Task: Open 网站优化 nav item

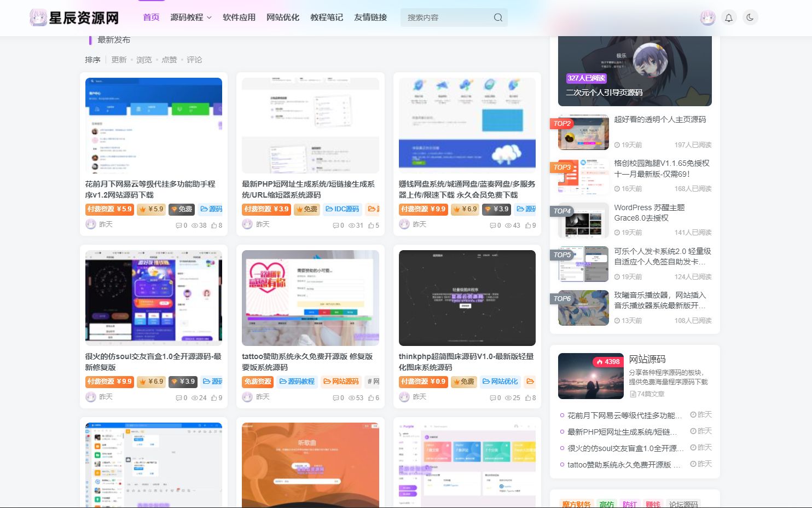Action: pos(283,18)
